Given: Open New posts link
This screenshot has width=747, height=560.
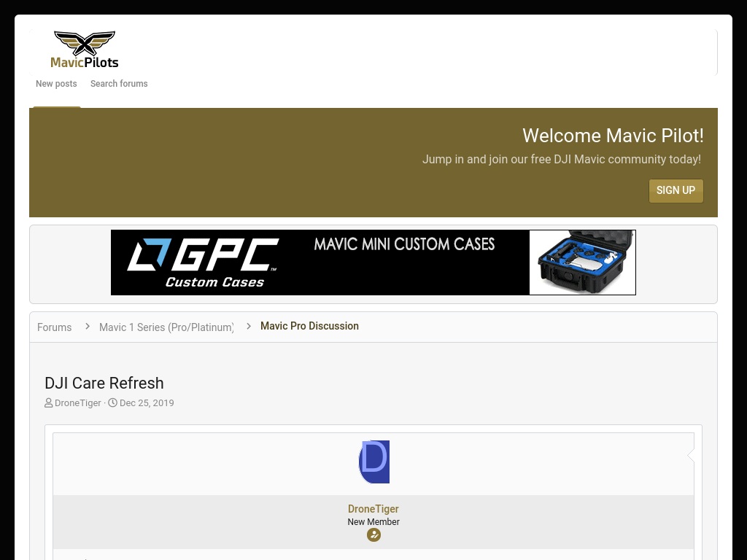Looking at the screenshot, I should (56, 84).
